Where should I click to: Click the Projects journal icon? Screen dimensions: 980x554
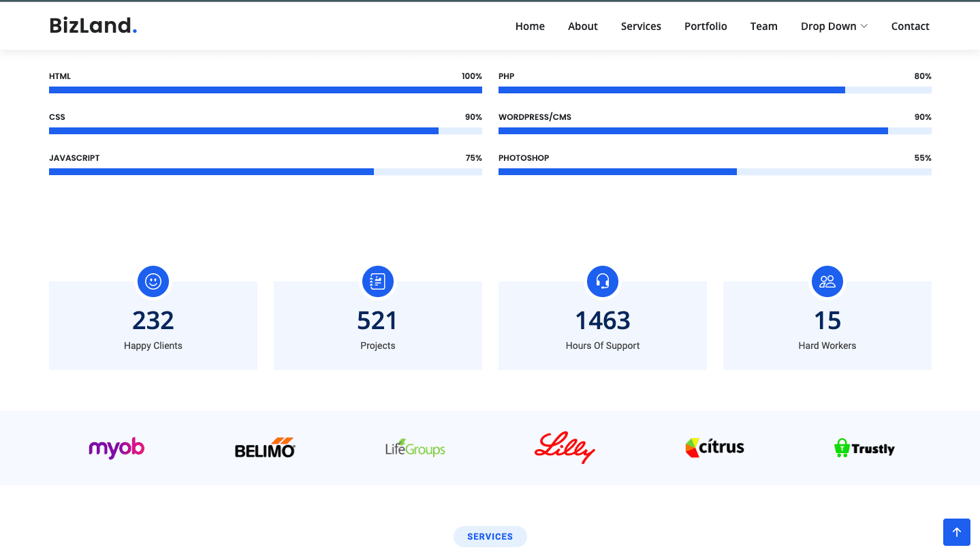click(378, 281)
